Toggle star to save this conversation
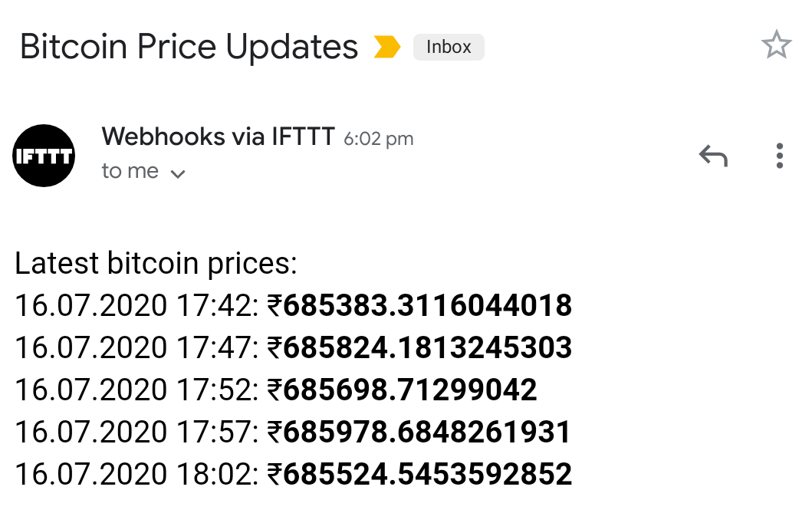812x523 pixels. tap(777, 45)
